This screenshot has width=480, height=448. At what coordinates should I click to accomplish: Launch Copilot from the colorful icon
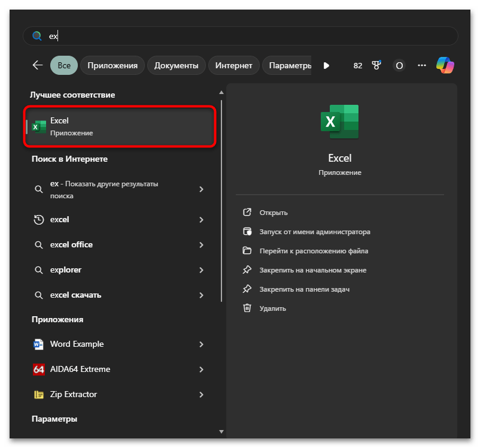click(x=445, y=65)
